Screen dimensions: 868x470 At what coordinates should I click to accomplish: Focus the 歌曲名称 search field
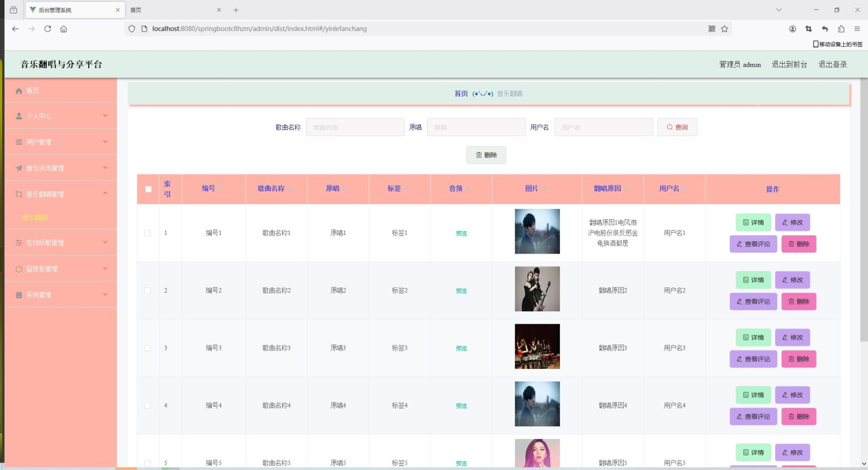click(x=355, y=127)
